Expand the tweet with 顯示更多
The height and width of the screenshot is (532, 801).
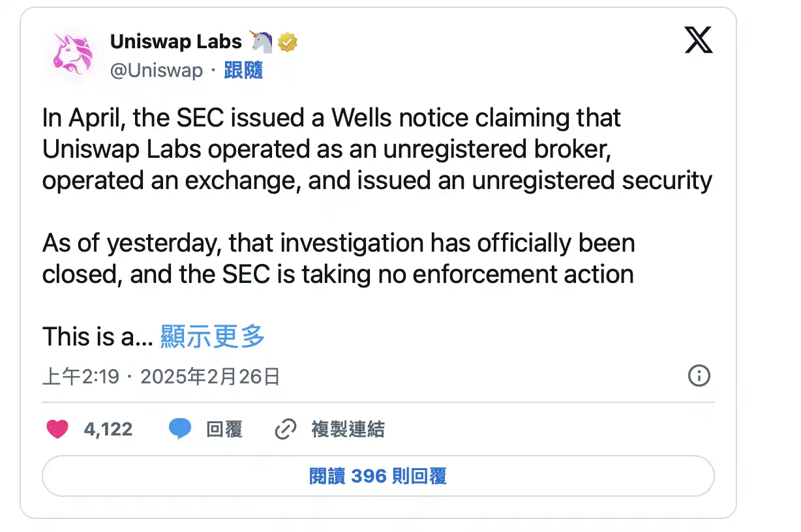click(213, 337)
